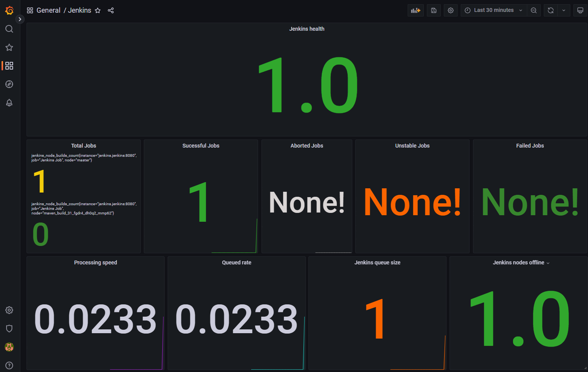Open the refresh interval dropdown
Viewport: 588px width, 372px height.
[x=564, y=10]
